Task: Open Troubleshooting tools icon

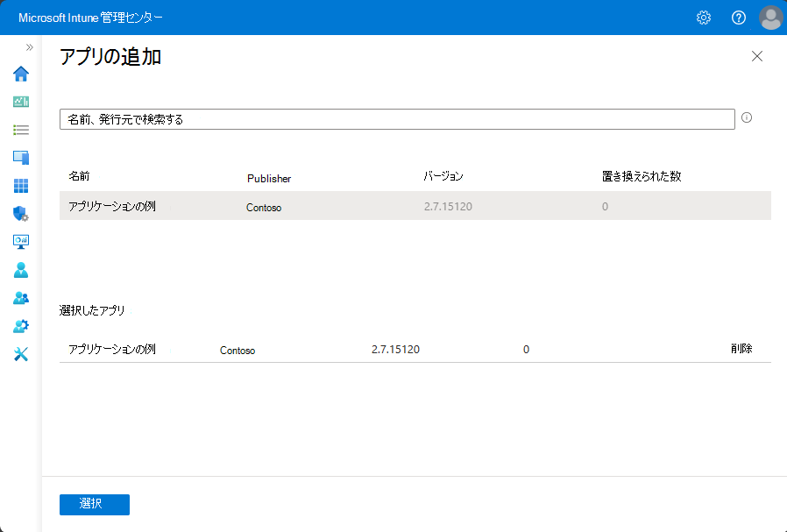Action: click(x=21, y=354)
